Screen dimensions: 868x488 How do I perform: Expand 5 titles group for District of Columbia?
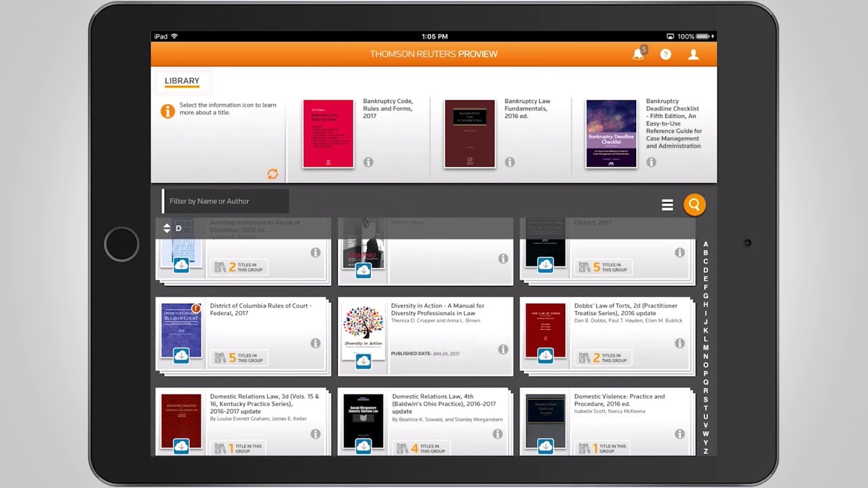coord(239,358)
